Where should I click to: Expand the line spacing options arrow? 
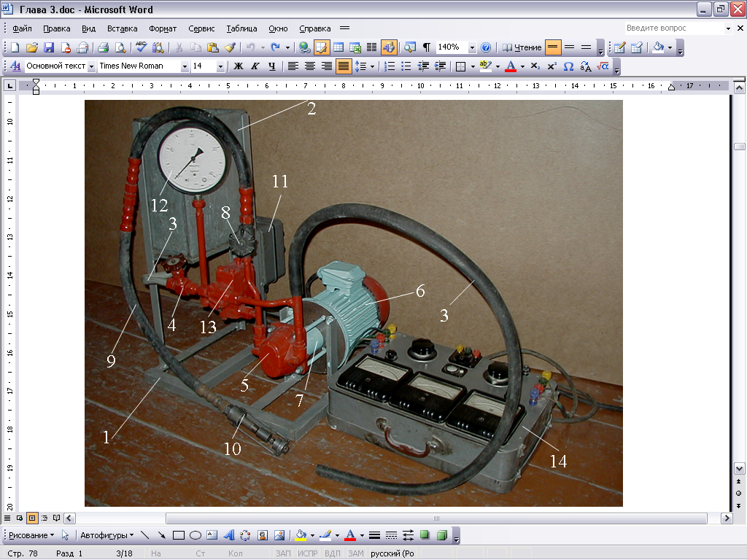pos(372,66)
